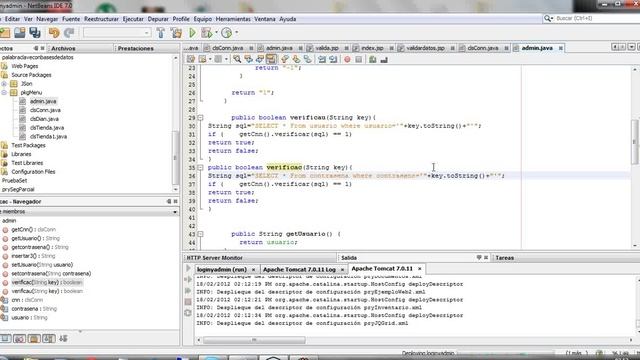Open the members filter dropdown in Navigator

click(175, 212)
